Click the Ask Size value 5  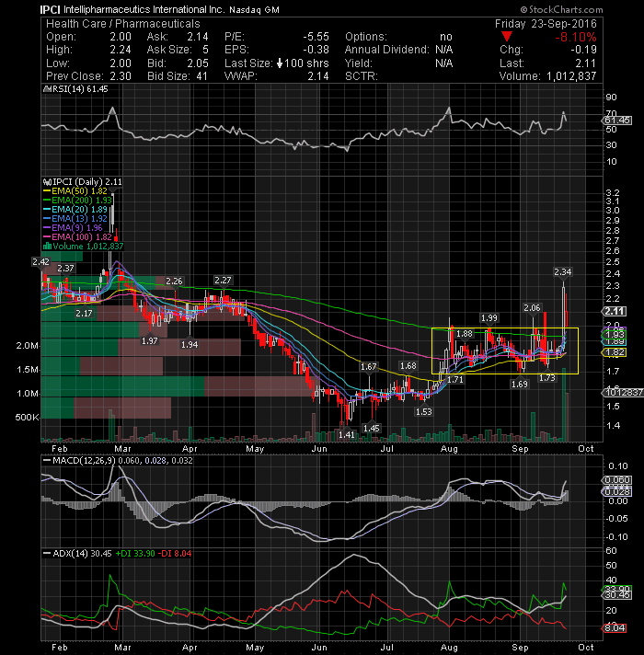pos(205,50)
